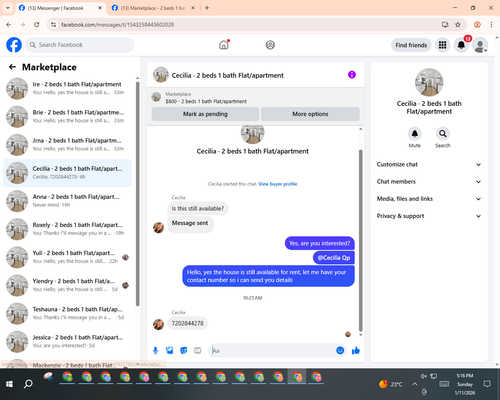Open Brie conversation in list

(x=68, y=117)
